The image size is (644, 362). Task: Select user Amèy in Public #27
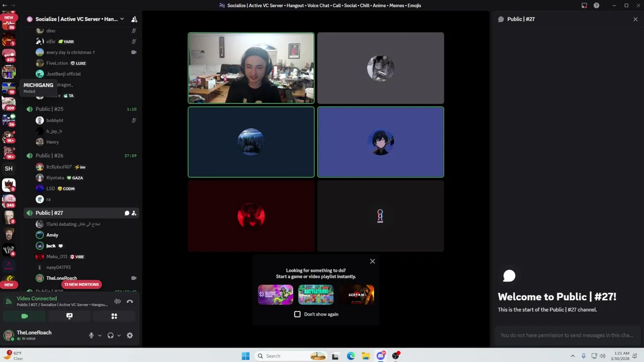82,235
